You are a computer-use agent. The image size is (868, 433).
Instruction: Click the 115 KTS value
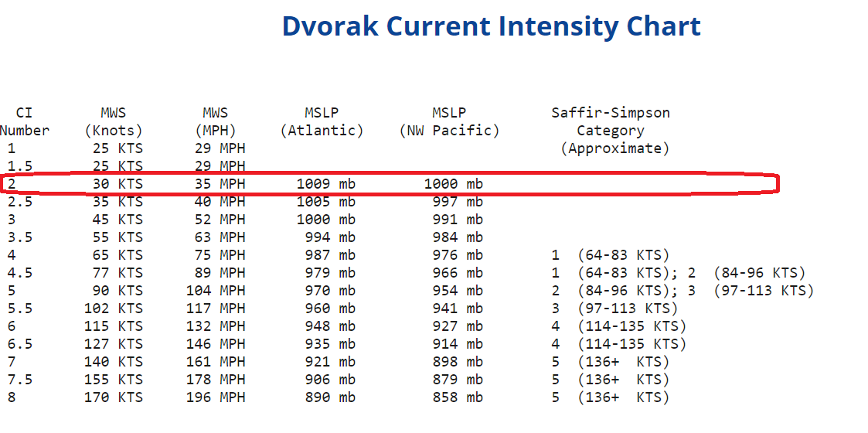tap(114, 326)
